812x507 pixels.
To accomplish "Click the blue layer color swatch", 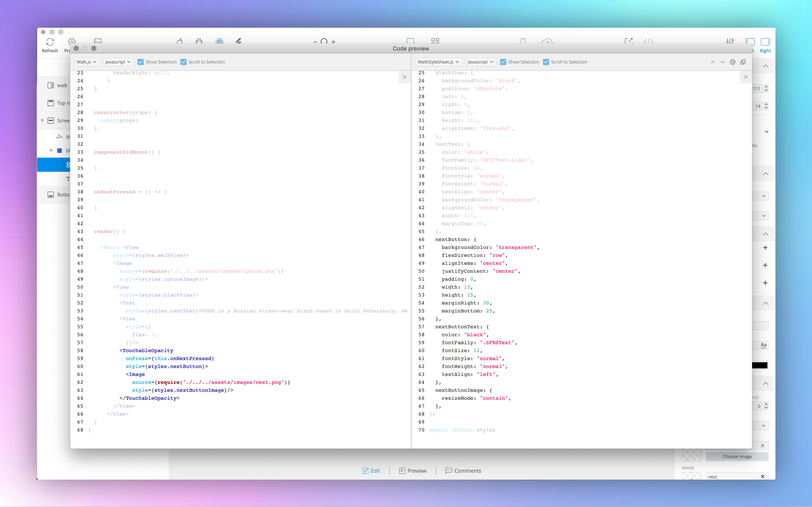I will tap(60, 151).
